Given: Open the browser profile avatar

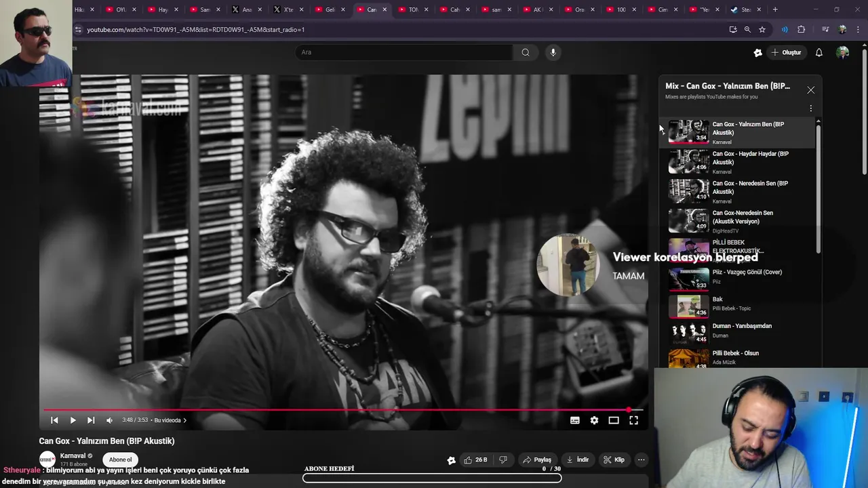Looking at the screenshot, I should [843, 30].
